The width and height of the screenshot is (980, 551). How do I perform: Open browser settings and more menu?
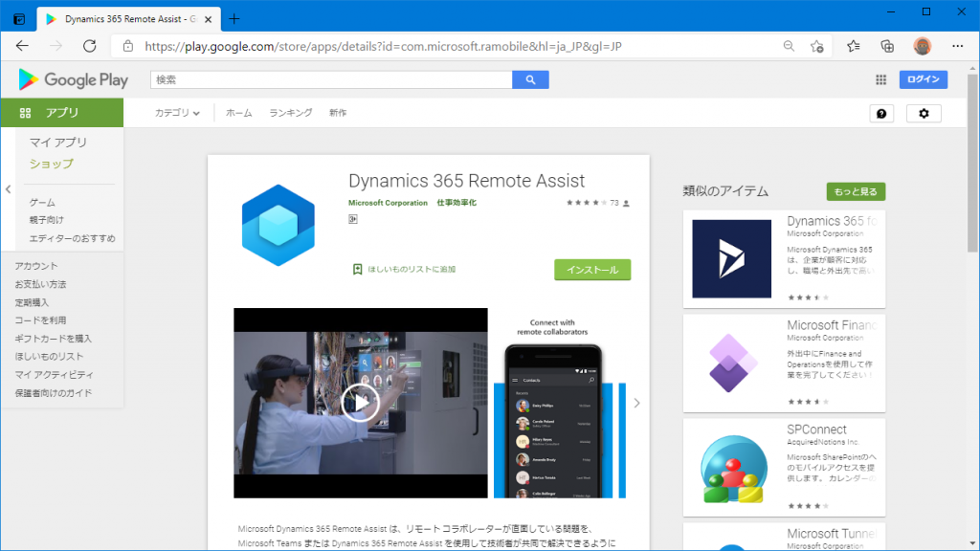point(957,46)
